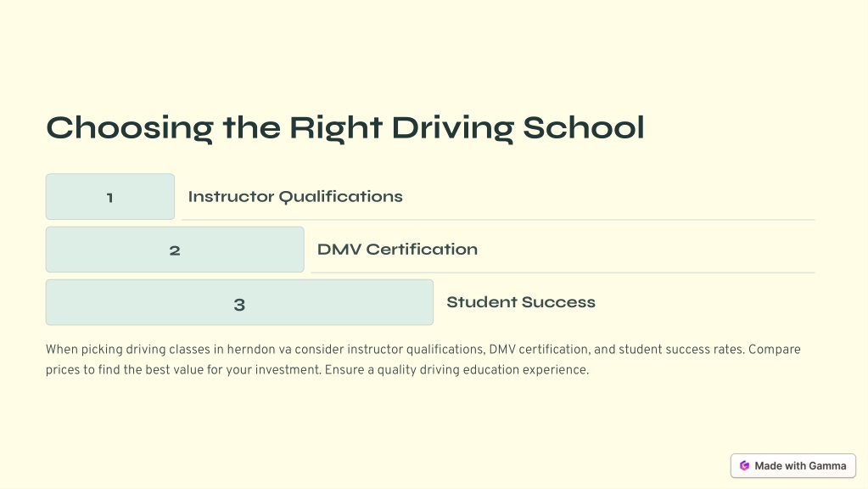Click the purple Gamma logo icon

coord(744,466)
